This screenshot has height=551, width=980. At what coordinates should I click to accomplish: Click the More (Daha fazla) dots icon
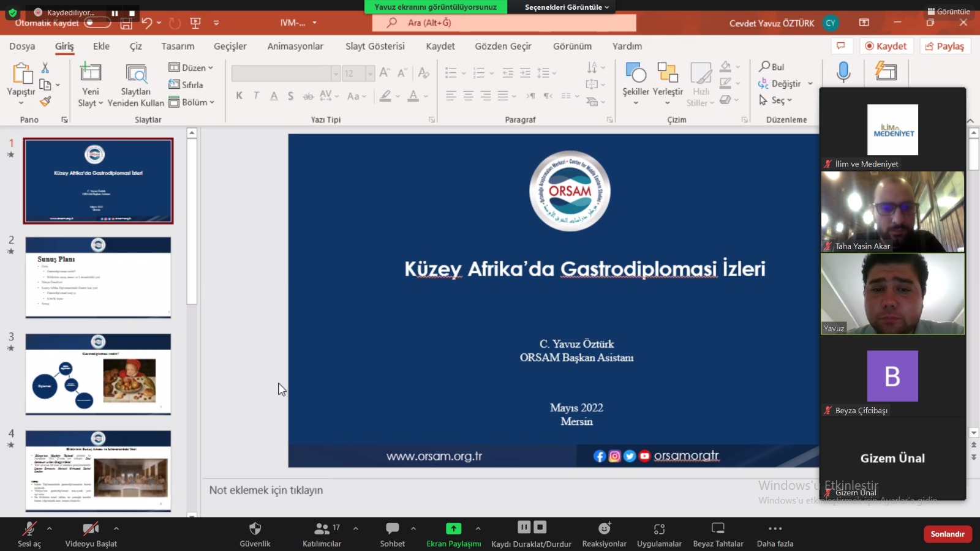(x=775, y=528)
